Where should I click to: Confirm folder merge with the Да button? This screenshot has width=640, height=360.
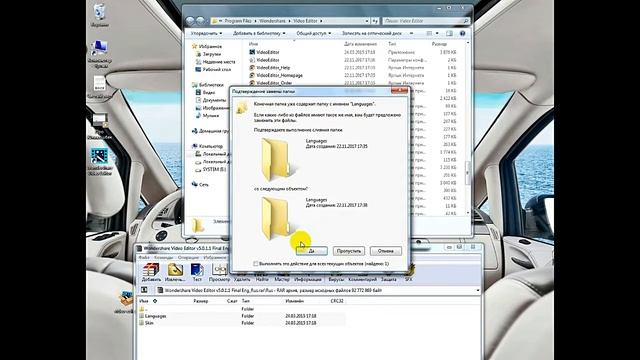(312, 251)
